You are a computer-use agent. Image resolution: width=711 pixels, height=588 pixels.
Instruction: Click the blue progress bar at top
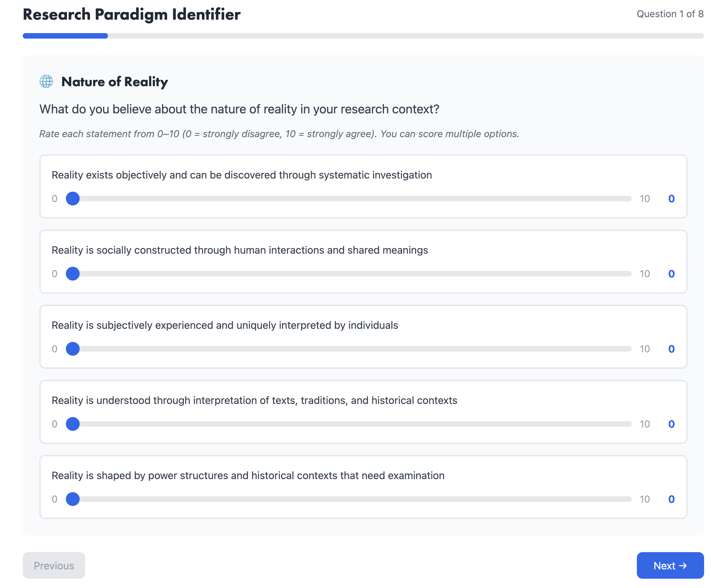pos(65,36)
